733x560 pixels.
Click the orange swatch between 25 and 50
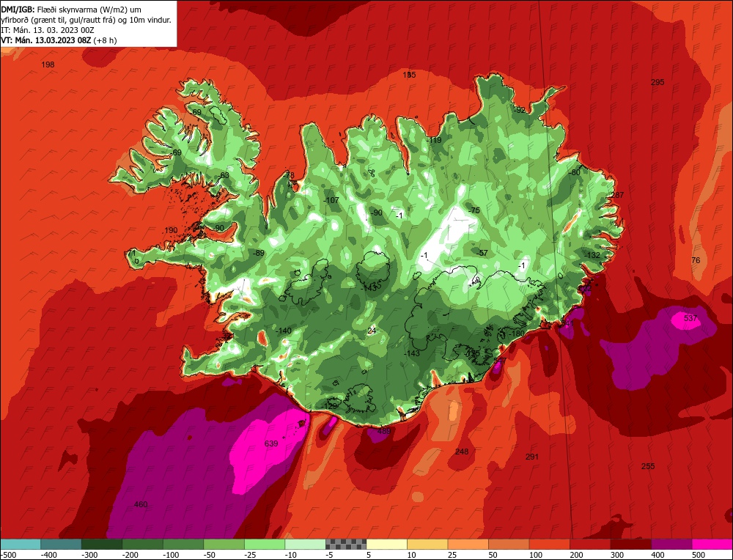(x=468, y=544)
